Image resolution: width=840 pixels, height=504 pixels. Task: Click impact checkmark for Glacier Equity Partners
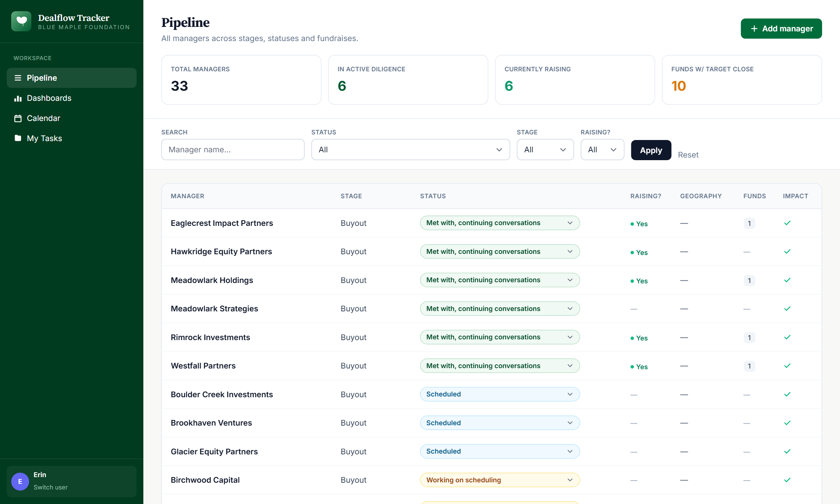pos(787,452)
